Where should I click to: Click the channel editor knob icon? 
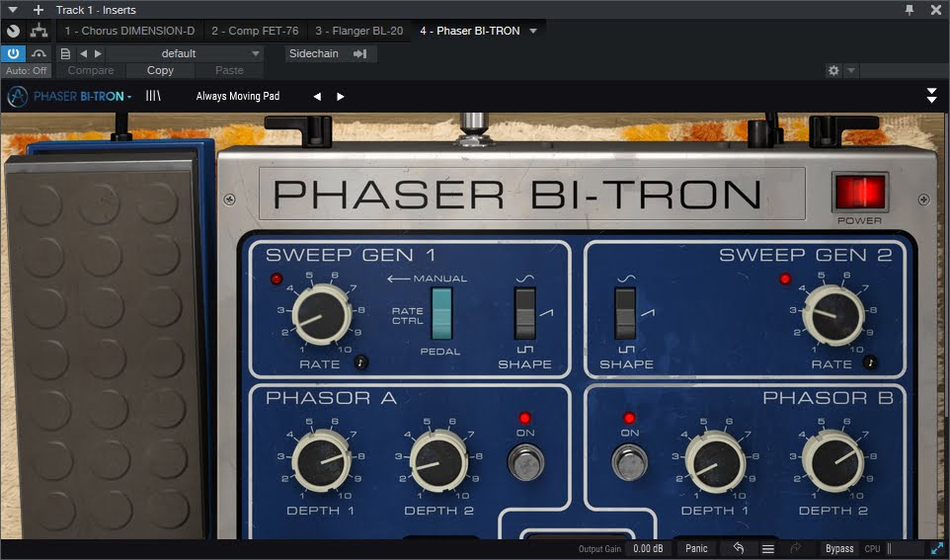pos(13,31)
